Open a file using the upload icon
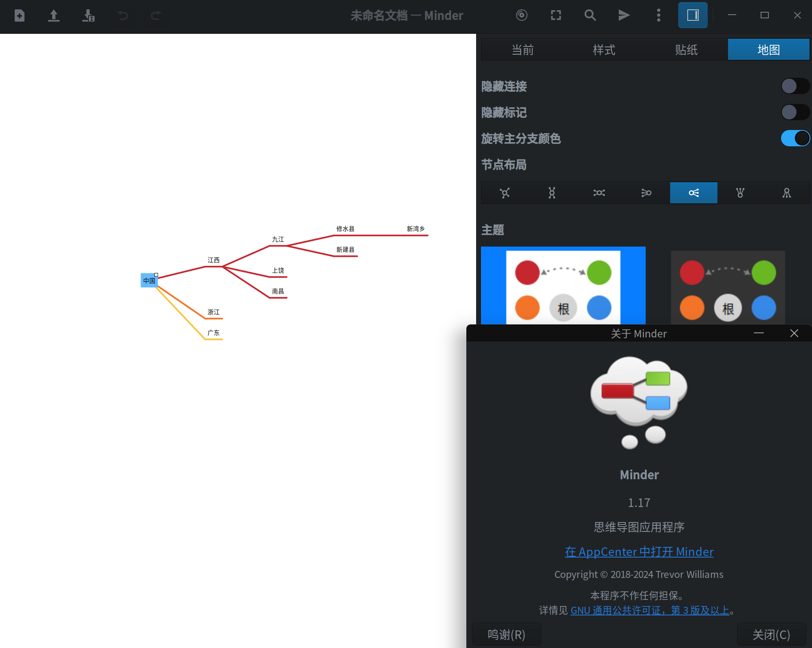This screenshot has height=648, width=812. (53, 15)
